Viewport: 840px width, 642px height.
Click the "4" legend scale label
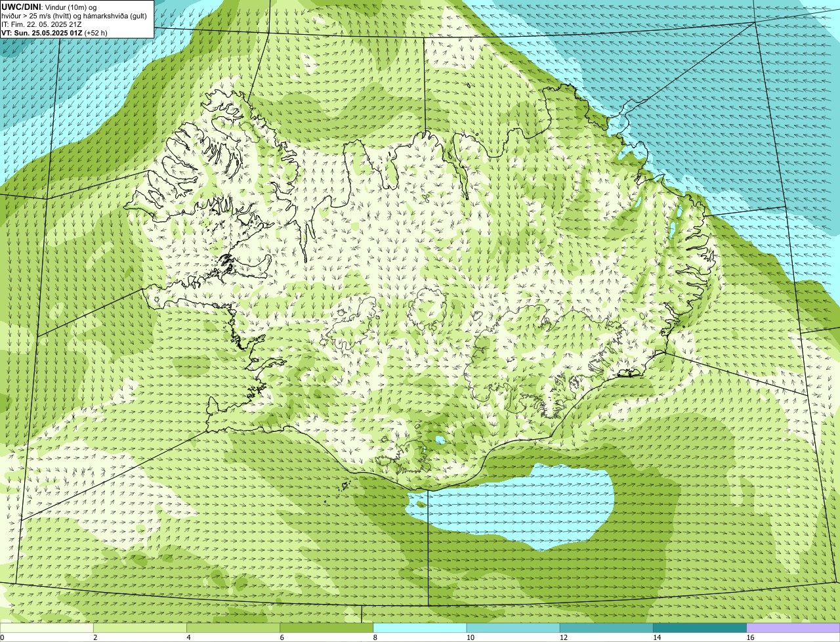(x=188, y=637)
